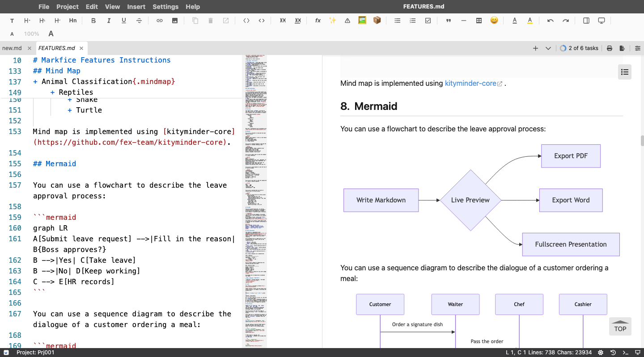
Task: Close the FEATURES.md tab
Action: 81,48
